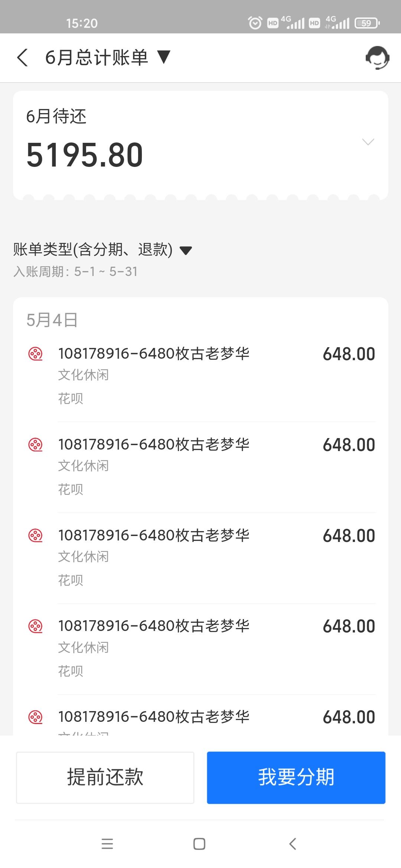
Task: Tap the battery indicator in status bar
Action: [x=367, y=23]
